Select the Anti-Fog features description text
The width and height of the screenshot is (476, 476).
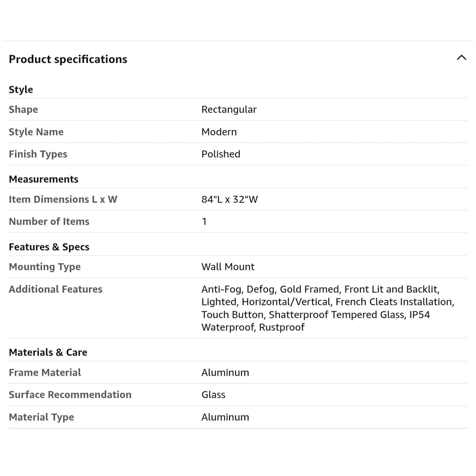coord(328,308)
